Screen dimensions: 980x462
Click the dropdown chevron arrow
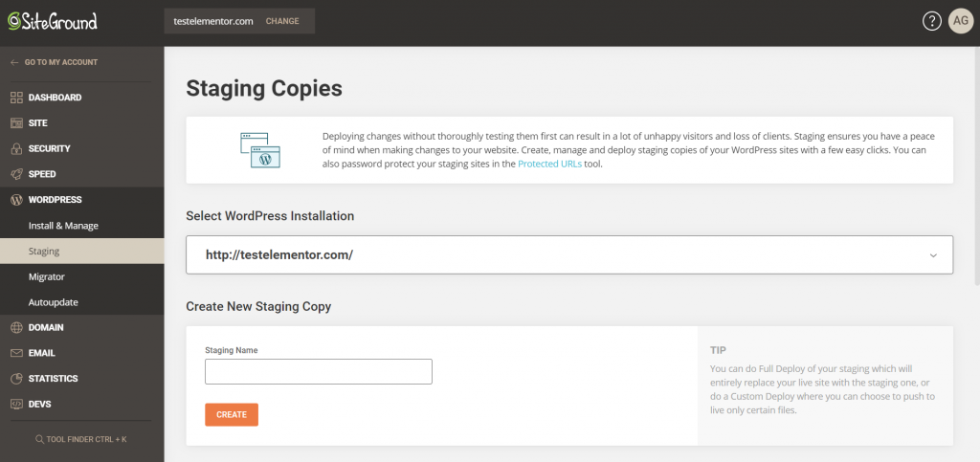933,255
